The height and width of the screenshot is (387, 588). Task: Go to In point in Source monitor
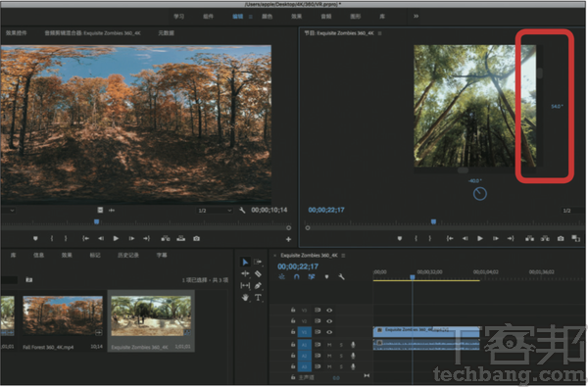tap(85, 238)
